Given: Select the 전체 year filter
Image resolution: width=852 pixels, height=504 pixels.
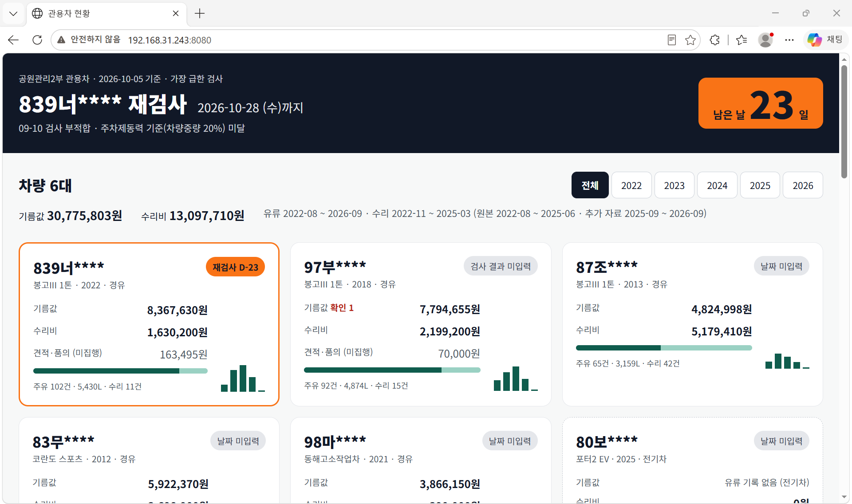Looking at the screenshot, I should (x=590, y=185).
